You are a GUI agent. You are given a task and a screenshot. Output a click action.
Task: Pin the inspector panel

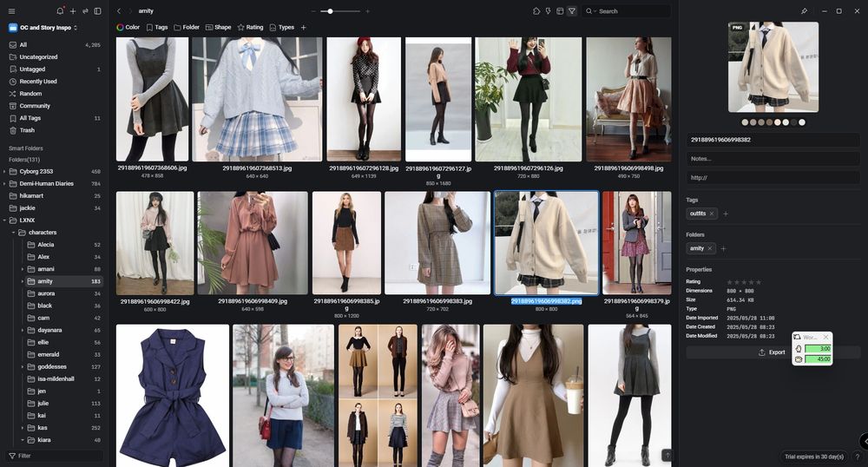click(x=804, y=11)
